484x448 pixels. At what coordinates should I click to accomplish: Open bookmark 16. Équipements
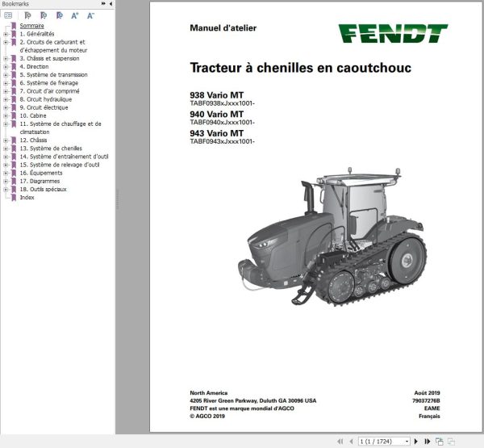click(41, 173)
